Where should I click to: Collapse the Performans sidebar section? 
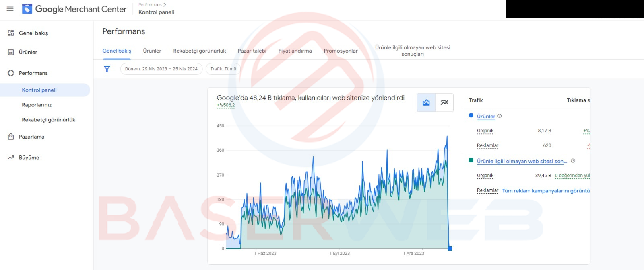11,73
